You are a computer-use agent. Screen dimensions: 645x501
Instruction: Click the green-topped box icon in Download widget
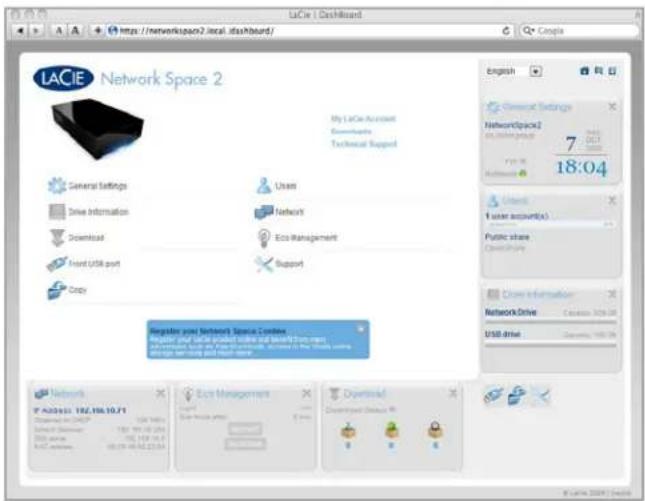click(391, 430)
